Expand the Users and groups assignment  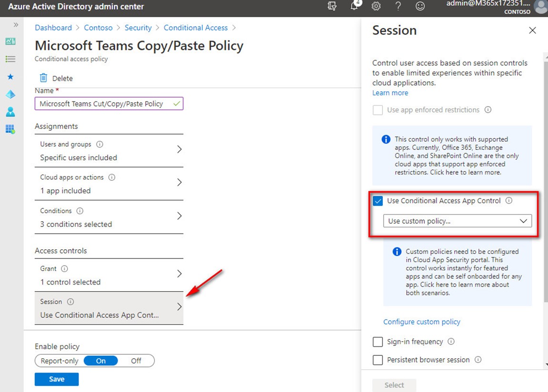109,150
